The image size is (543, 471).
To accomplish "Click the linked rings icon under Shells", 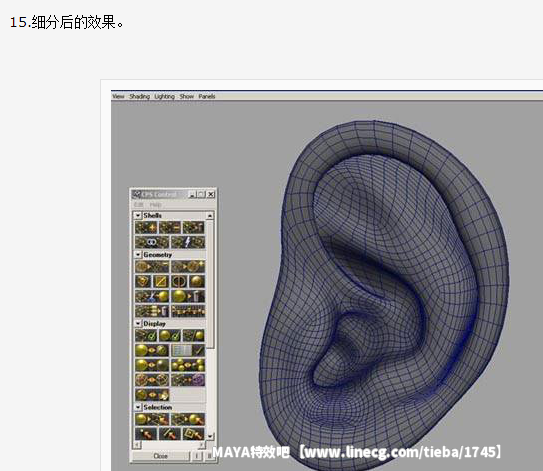I will point(152,242).
